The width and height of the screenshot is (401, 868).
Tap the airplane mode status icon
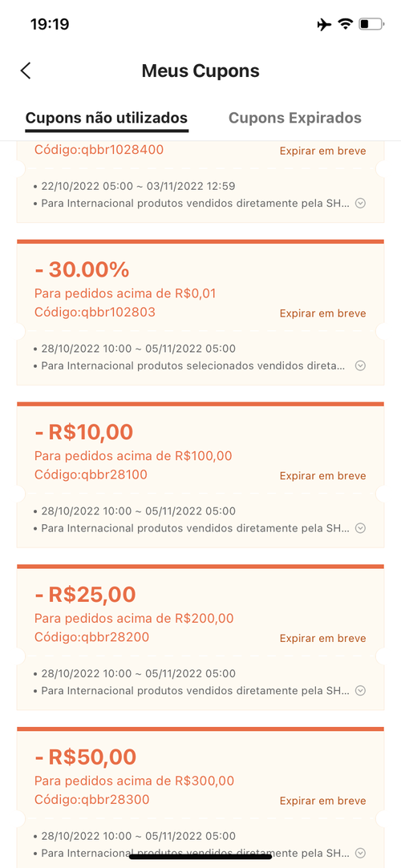pos(324,24)
